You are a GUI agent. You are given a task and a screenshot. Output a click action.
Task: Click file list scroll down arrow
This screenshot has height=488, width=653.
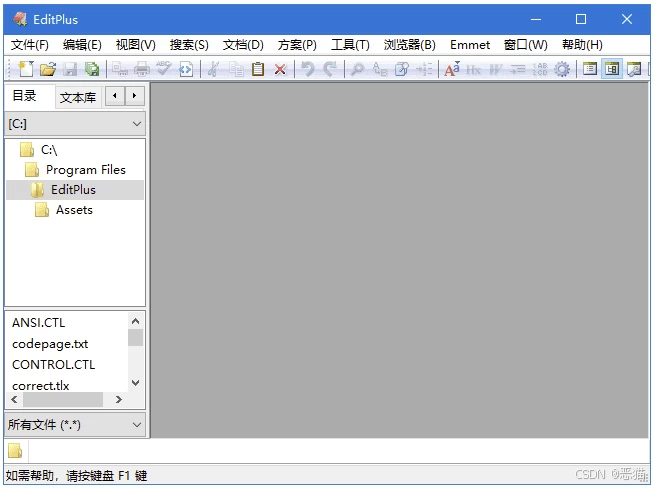[x=135, y=383]
